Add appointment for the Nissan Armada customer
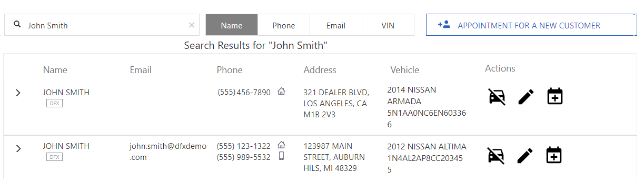 click(x=554, y=96)
